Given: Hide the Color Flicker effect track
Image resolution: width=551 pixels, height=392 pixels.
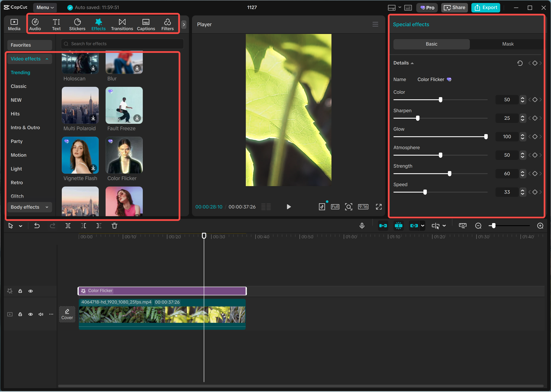Looking at the screenshot, I should (30, 291).
